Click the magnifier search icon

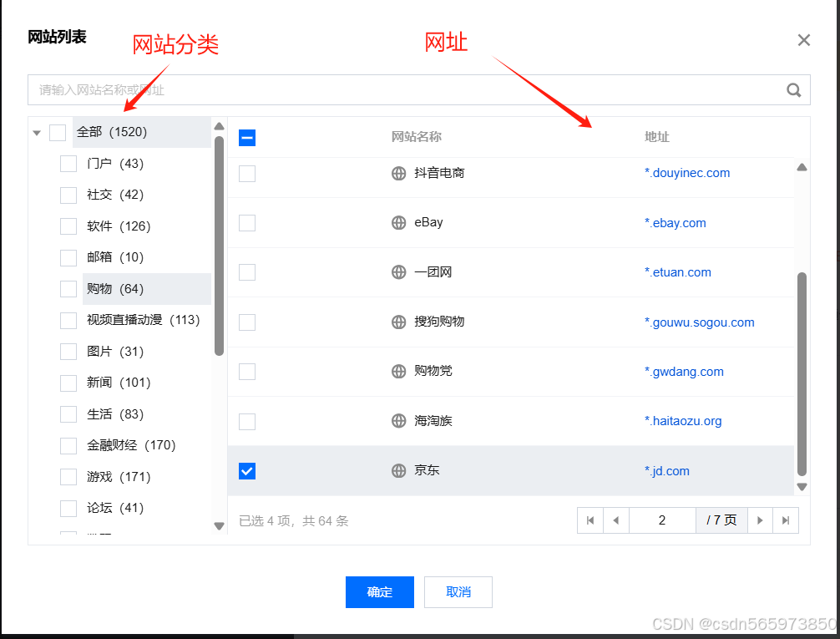tap(793, 89)
